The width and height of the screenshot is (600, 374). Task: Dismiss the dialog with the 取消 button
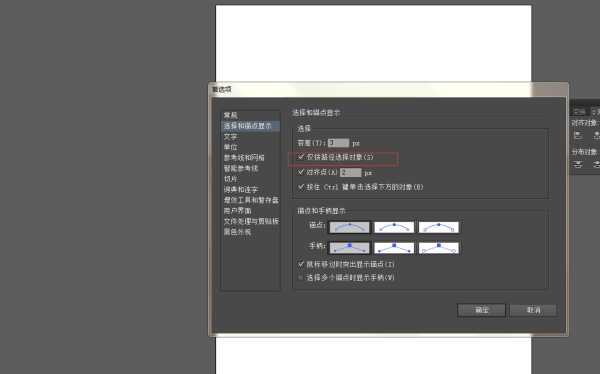tap(533, 310)
